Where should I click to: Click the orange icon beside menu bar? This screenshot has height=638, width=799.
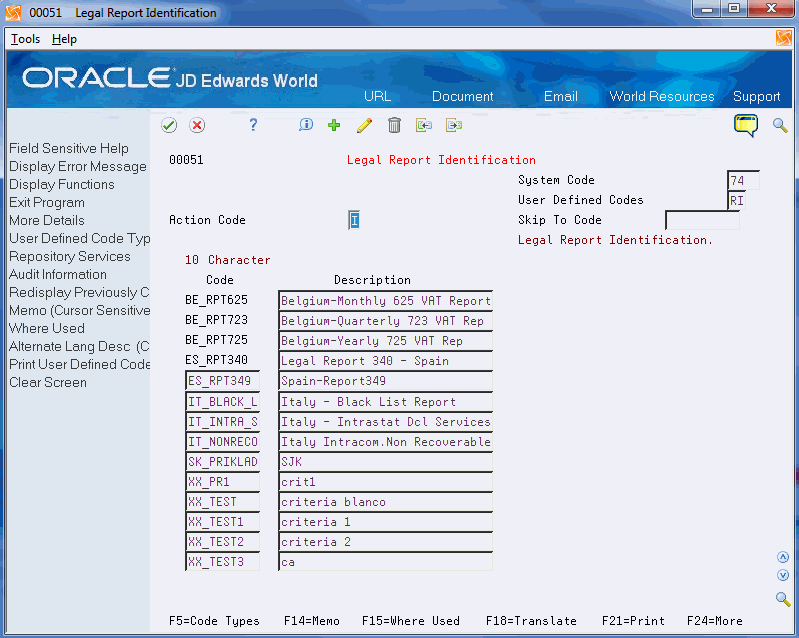(x=784, y=38)
